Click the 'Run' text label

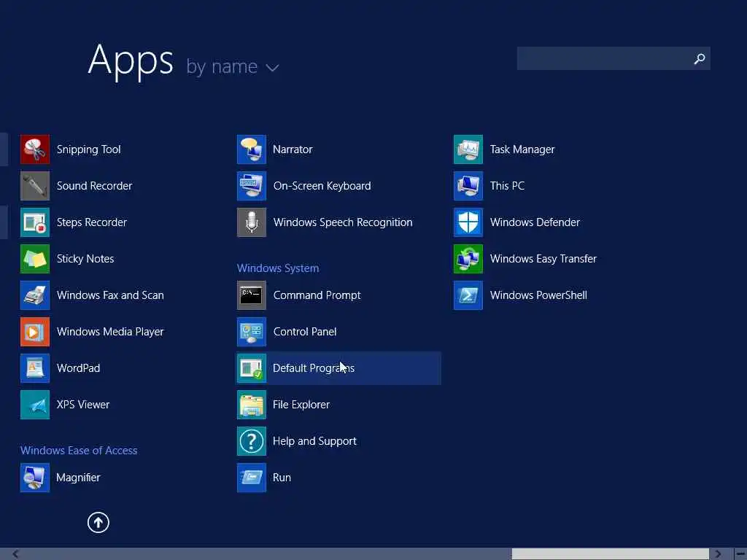pos(282,478)
